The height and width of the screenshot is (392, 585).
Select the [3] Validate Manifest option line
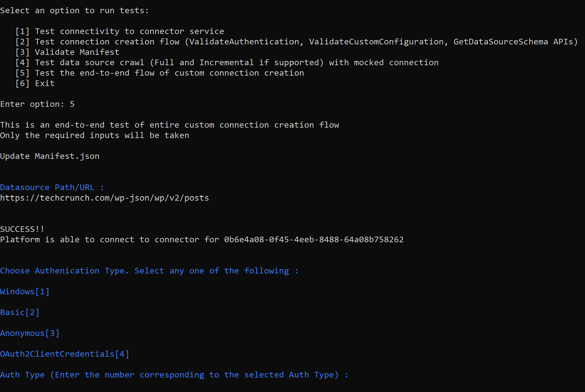point(67,52)
